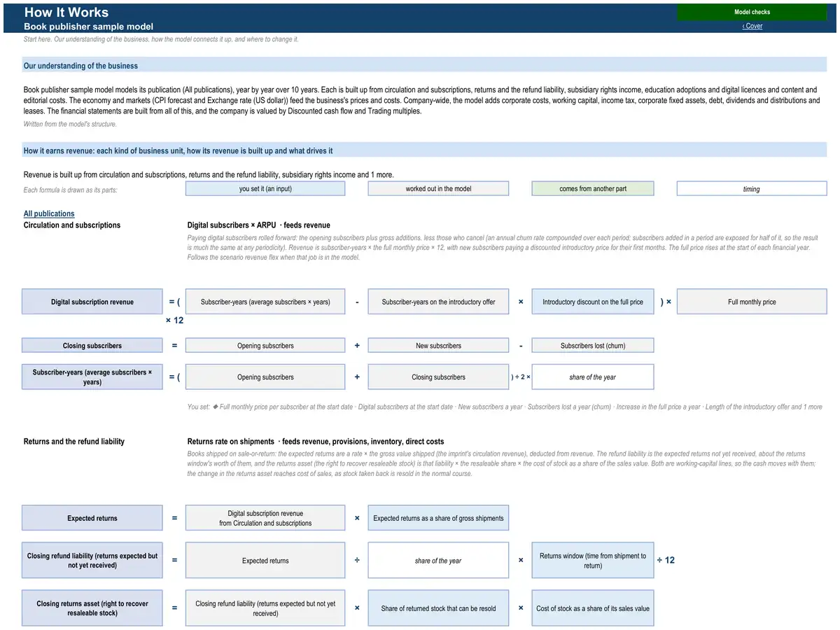Click Closing subscribers in Subscriber-years formula row
This screenshot has height=630, width=840.
(438, 377)
